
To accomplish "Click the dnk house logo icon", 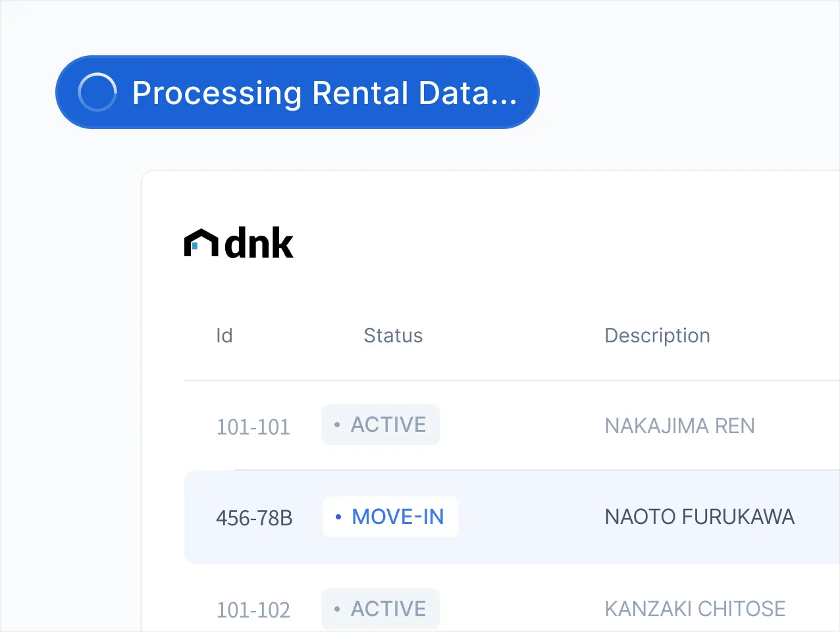I will 201,243.
